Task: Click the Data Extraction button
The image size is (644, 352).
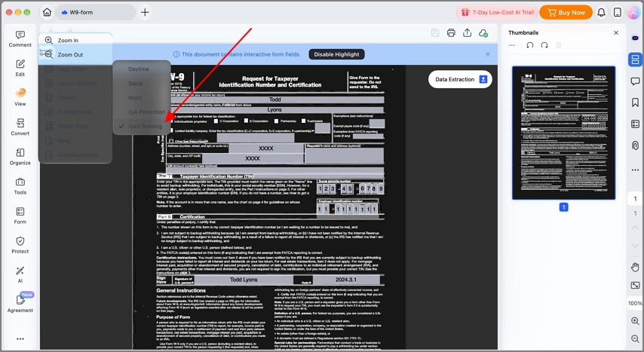Action: pyautogui.click(x=460, y=79)
